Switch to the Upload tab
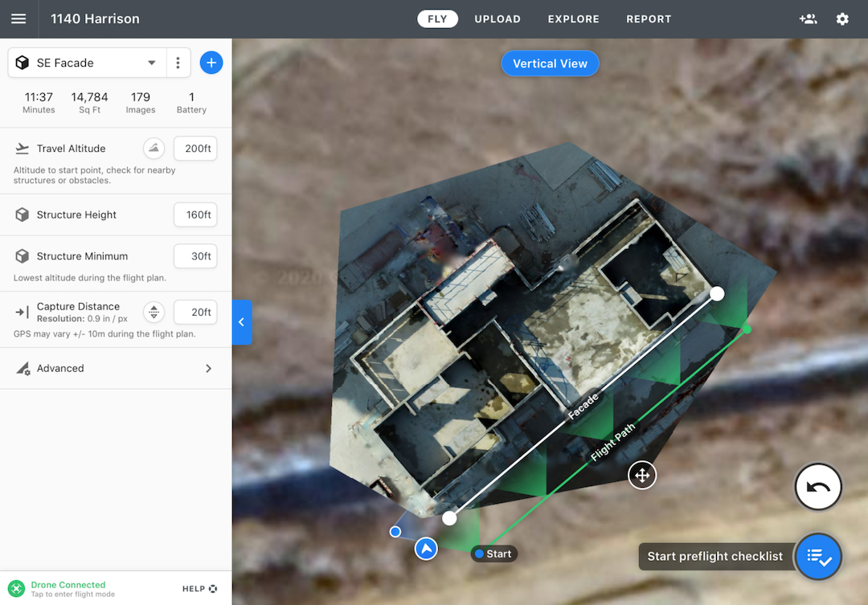Viewport: 868px width, 605px height. coord(497,18)
